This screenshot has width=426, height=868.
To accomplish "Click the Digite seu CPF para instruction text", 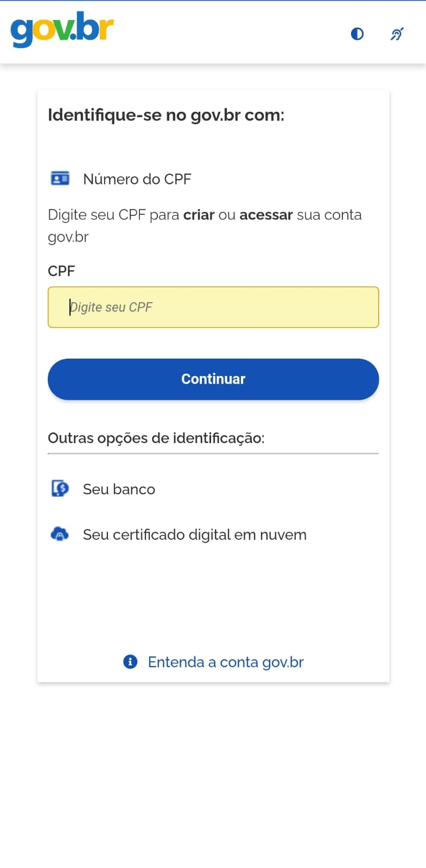I will pyautogui.click(x=113, y=215).
